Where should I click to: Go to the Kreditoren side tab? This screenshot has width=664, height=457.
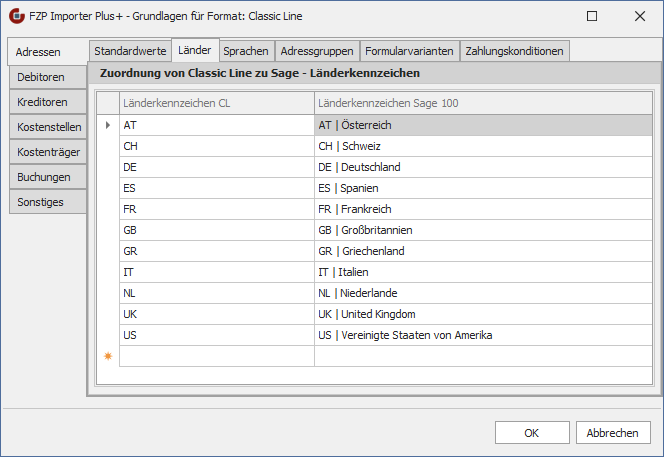[x=47, y=102]
